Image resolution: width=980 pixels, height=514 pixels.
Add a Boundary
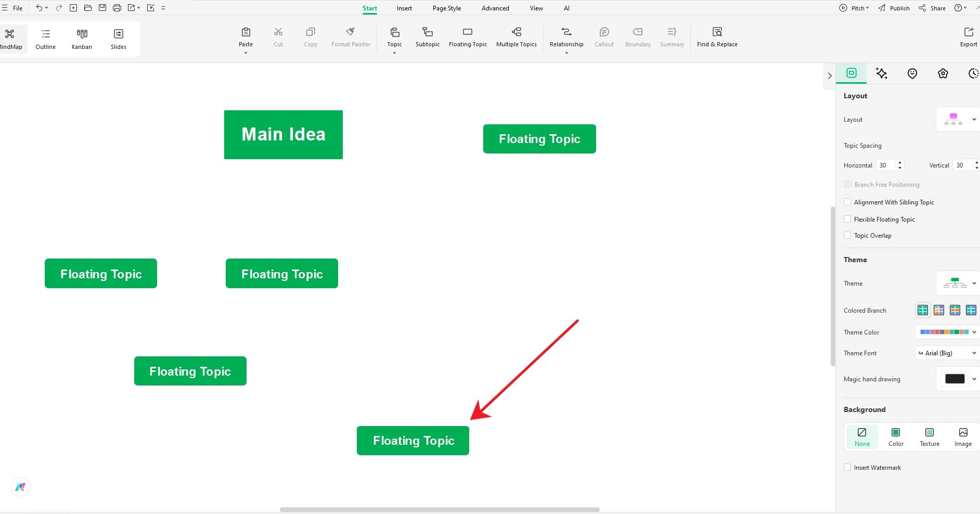(x=638, y=37)
